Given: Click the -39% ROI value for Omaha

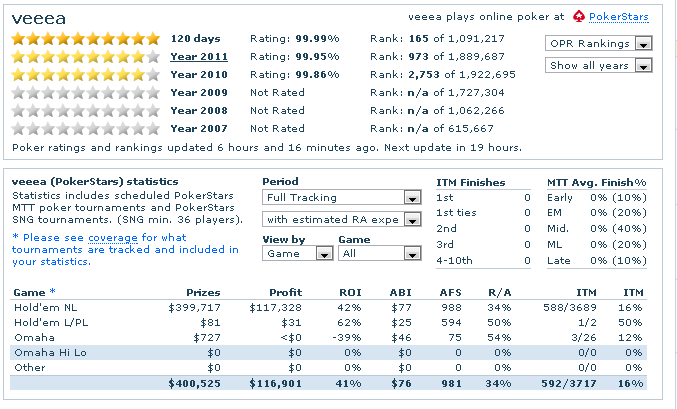Looking at the screenshot, I should click(x=347, y=337).
